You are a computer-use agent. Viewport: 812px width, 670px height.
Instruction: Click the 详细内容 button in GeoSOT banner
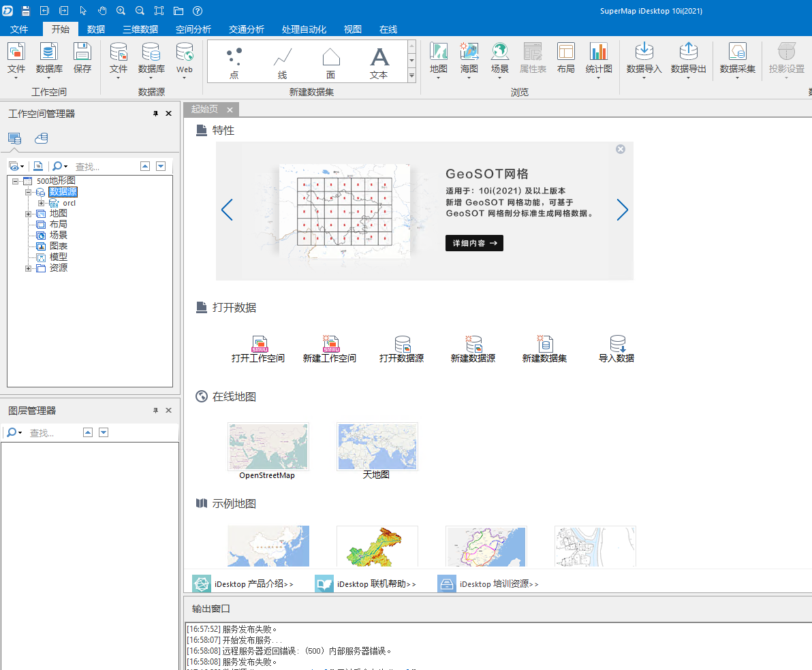pos(474,243)
